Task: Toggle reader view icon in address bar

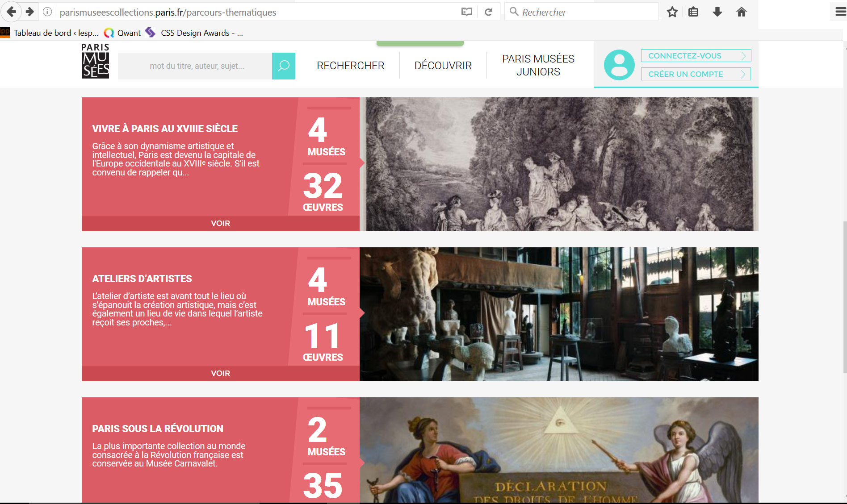Action: click(x=466, y=12)
